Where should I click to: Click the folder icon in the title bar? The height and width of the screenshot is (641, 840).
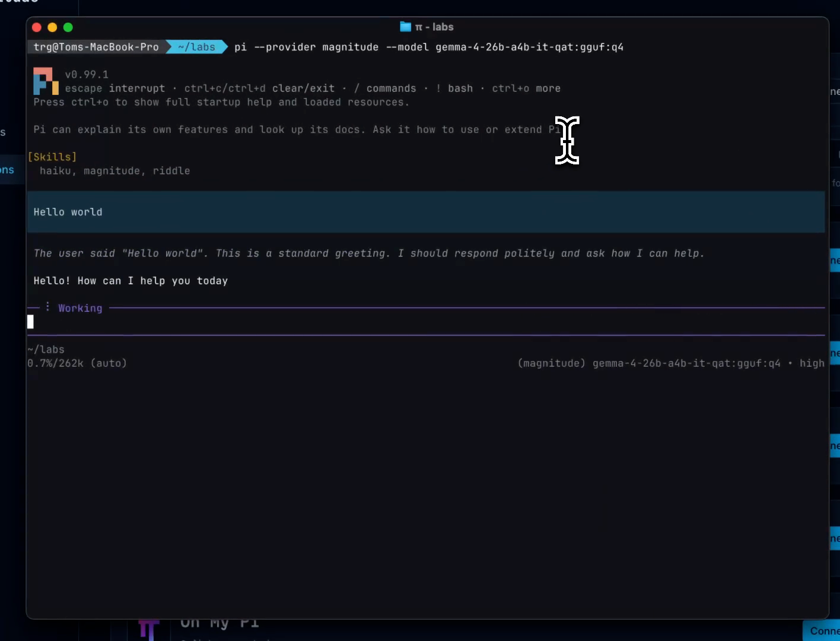(x=406, y=27)
